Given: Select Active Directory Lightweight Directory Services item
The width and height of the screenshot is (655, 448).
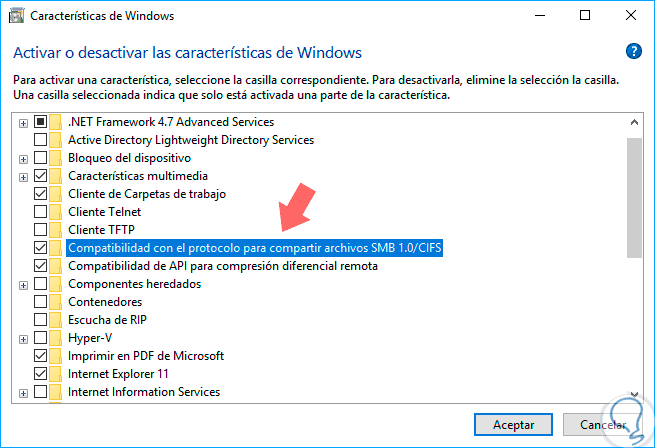Looking at the screenshot, I should coord(189,140).
